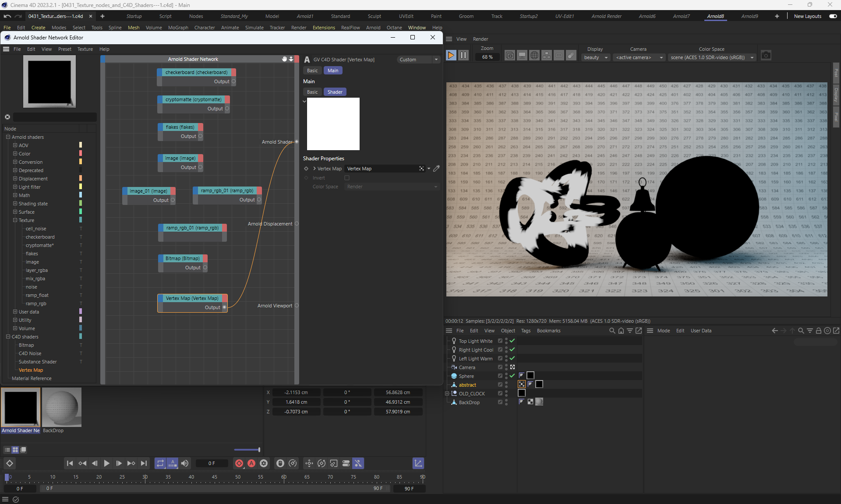The height and width of the screenshot is (504, 841).
Task: Click the record active objects keyframe button
Action: [x=239, y=463]
